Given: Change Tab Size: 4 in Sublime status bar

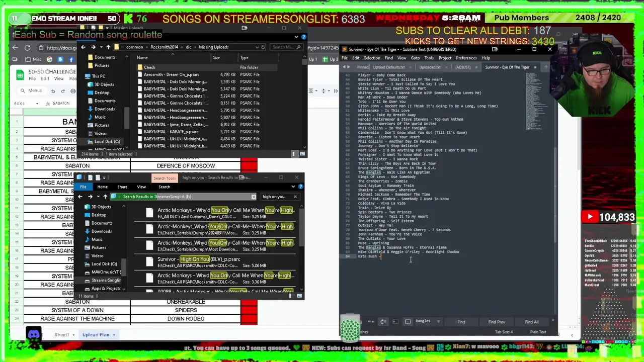Looking at the screenshot, I should 504,332.
